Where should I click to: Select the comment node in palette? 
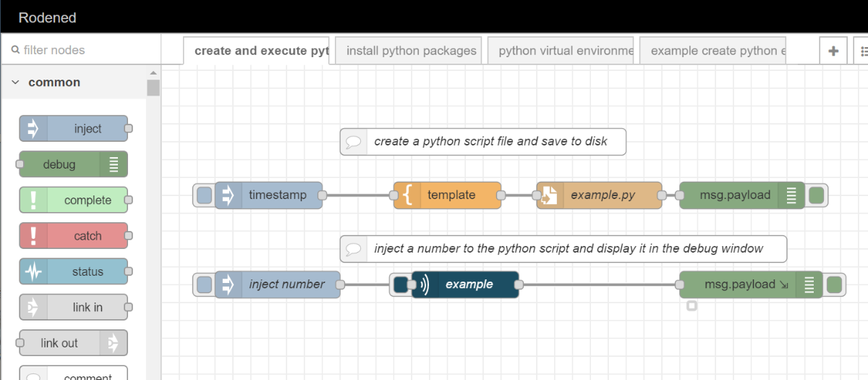click(73, 373)
